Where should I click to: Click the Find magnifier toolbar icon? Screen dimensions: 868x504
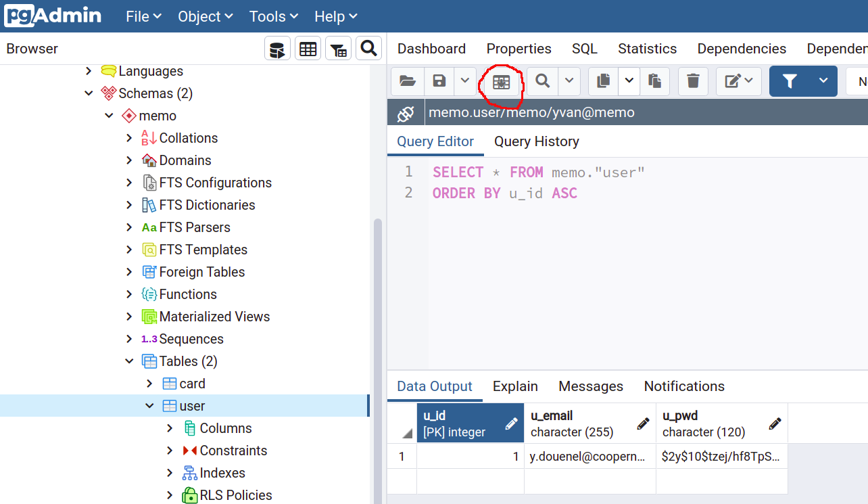542,81
